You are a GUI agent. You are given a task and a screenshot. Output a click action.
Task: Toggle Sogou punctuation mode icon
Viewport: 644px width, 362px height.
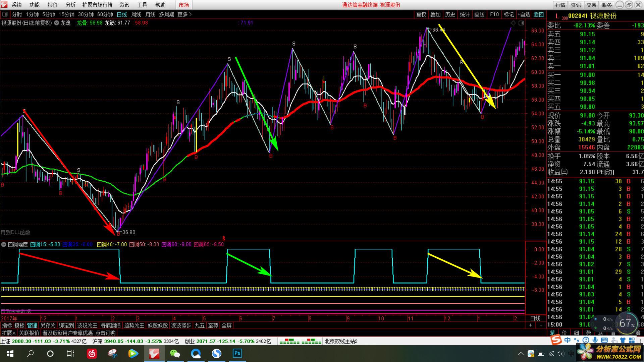pos(577,340)
